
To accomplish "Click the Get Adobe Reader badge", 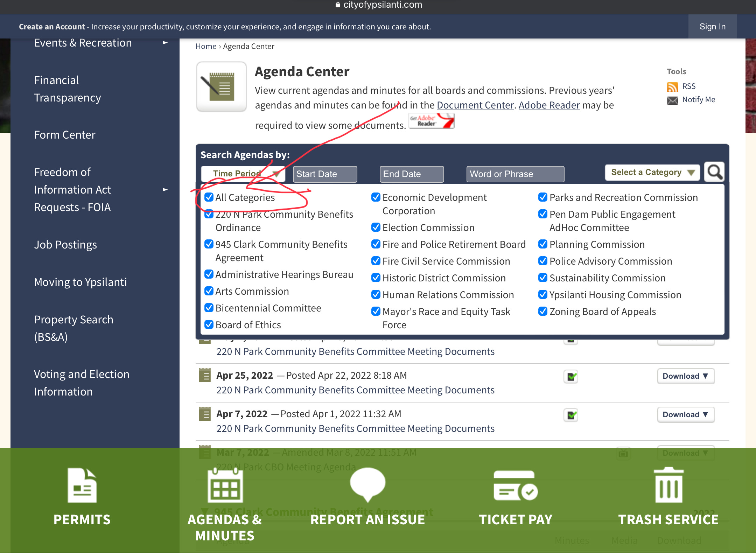I will (x=431, y=121).
